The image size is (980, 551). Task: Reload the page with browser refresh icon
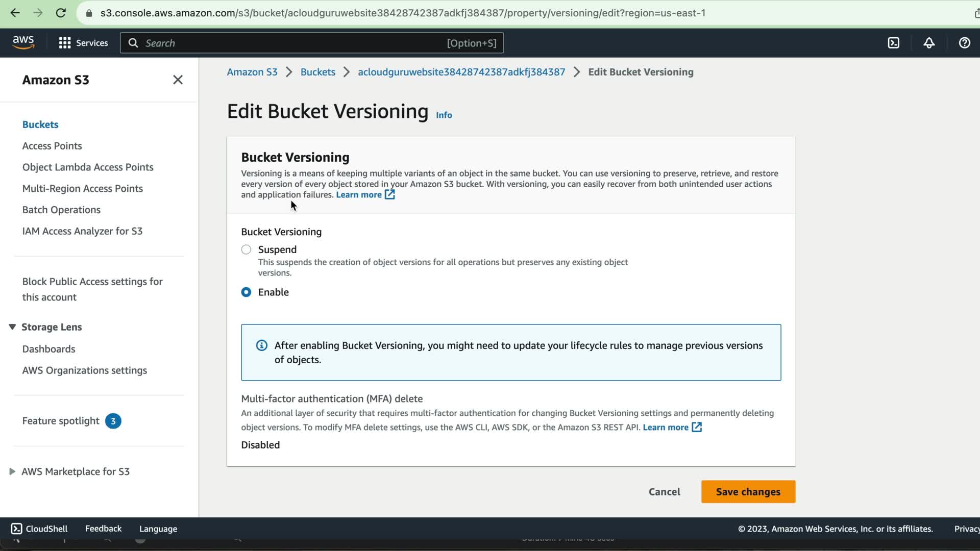coord(61,13)
